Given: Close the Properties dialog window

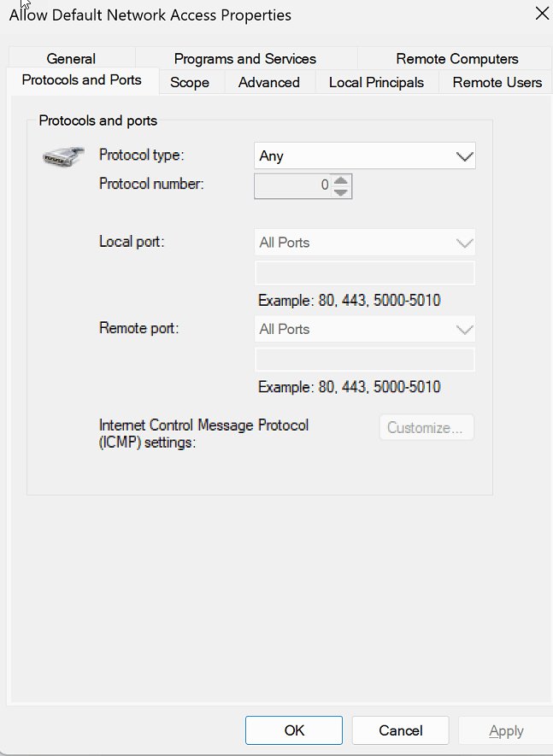Looking at the screenshot, I should click(542, 13).
